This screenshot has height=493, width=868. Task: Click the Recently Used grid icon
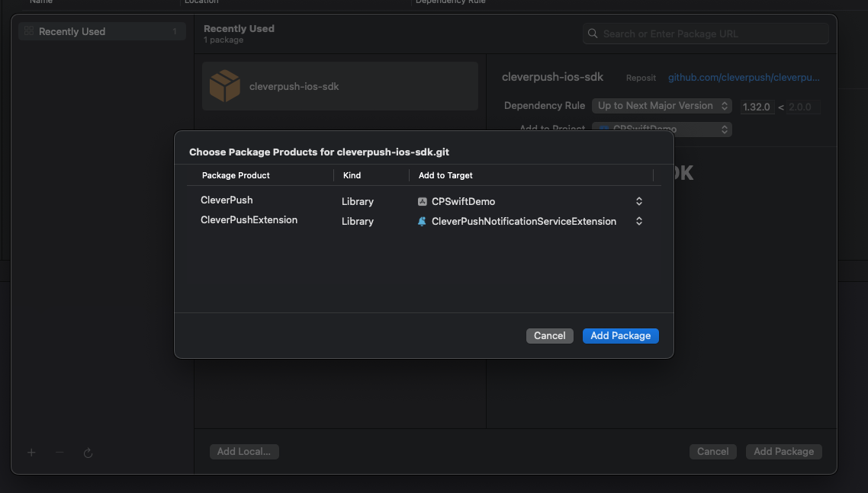(29, 31)
